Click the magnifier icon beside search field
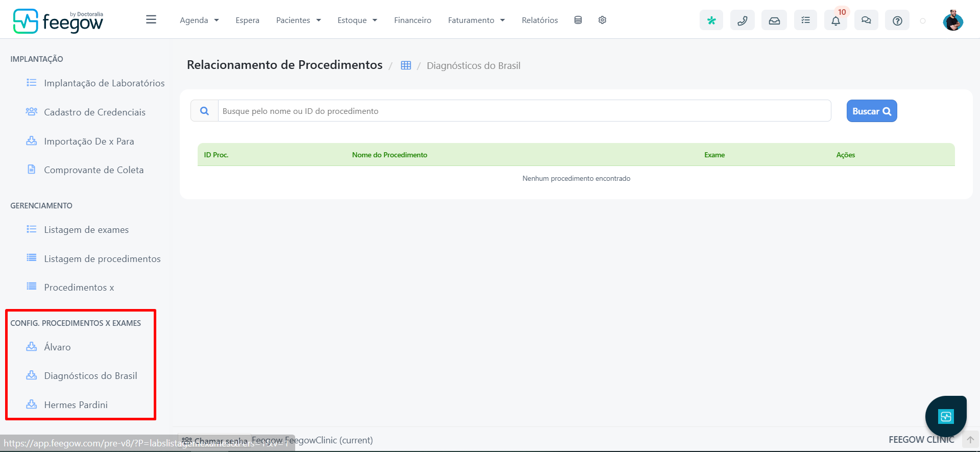 tap(204, 111)
